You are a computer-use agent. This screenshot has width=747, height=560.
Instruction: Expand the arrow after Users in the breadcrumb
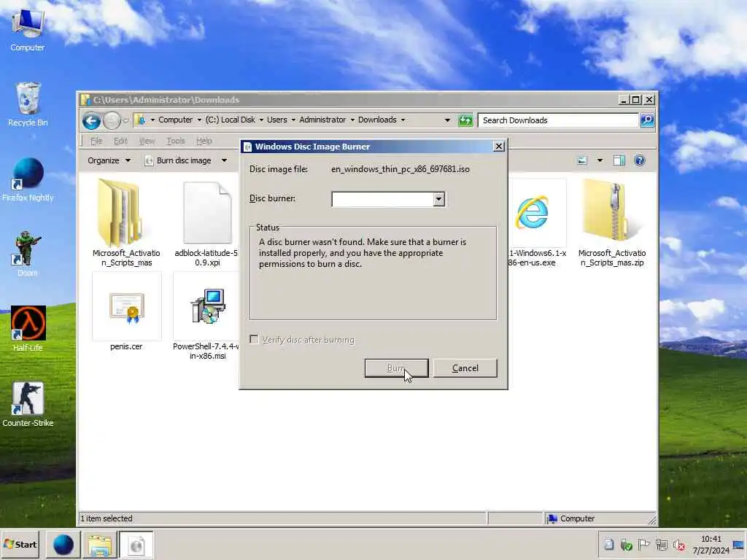click(x=293, y=120)
